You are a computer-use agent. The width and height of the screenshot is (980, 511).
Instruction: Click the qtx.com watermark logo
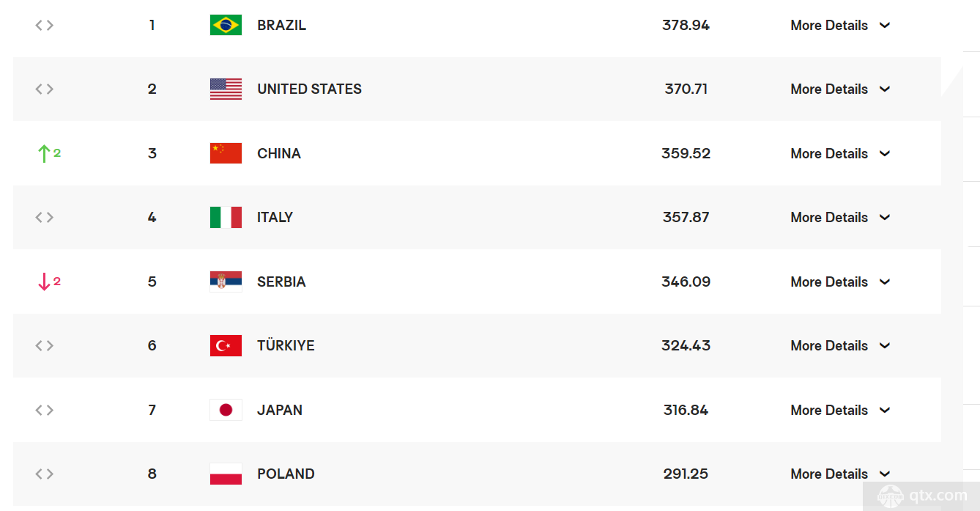[x=923, y=495]
